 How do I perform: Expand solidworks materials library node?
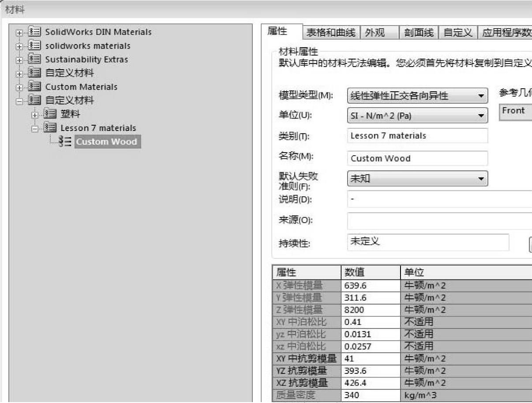tap(19, 46)
